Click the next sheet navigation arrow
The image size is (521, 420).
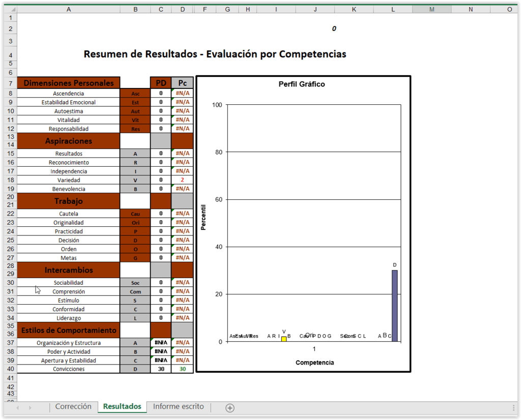[31, 407]
